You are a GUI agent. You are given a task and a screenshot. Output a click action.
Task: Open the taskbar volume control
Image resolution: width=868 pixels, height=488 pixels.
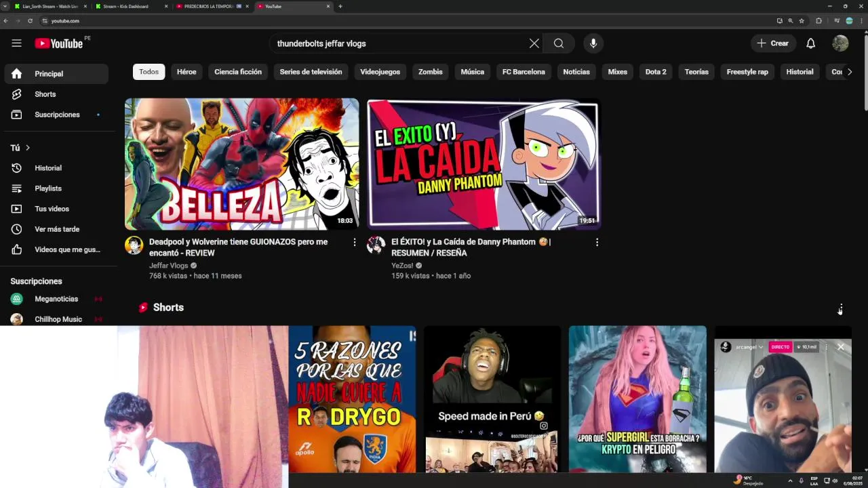click(835, 481)
